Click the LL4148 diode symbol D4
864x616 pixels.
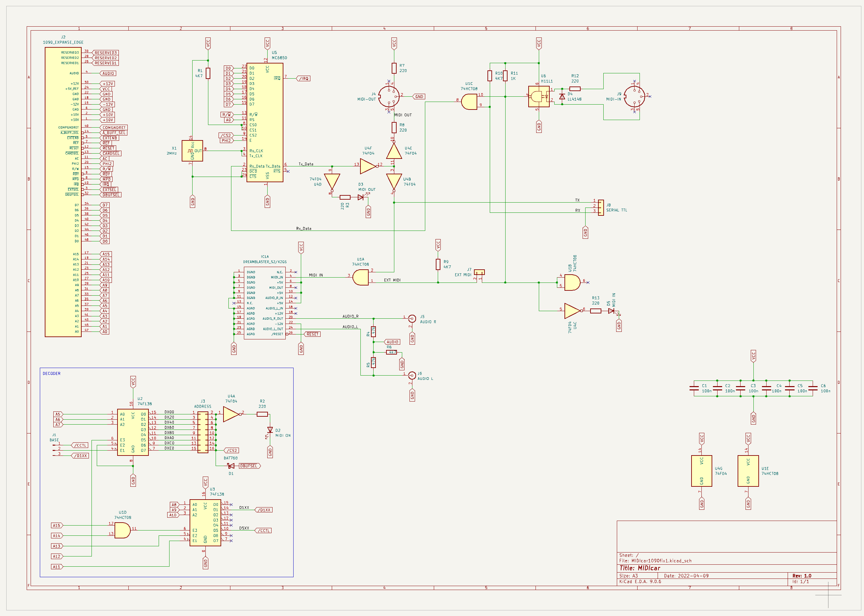562,96
